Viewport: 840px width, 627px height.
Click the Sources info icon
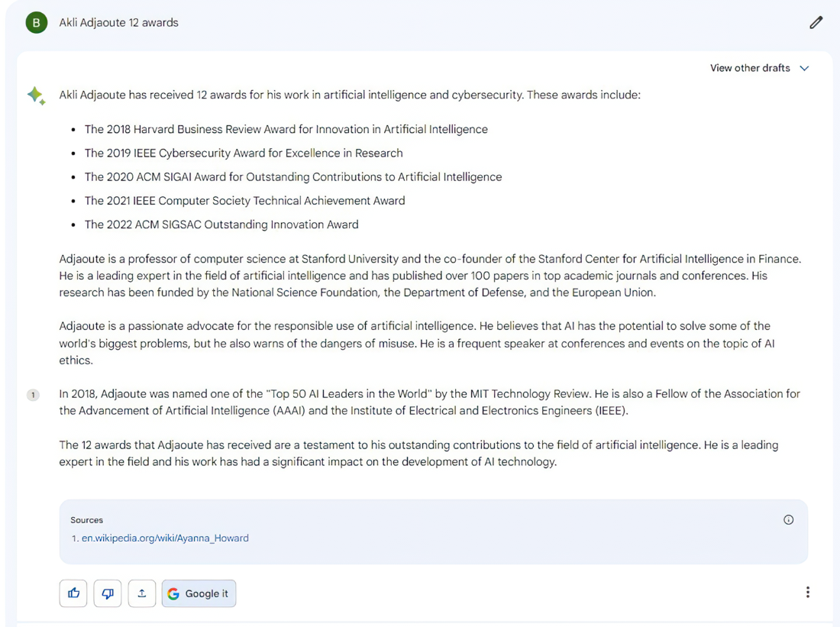(x=789, y=520)
